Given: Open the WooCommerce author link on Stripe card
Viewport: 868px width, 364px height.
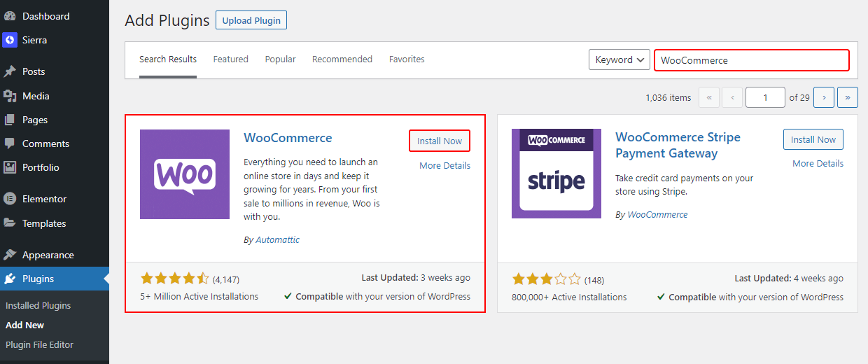Looking at the screenshot, I should point(657,214).
